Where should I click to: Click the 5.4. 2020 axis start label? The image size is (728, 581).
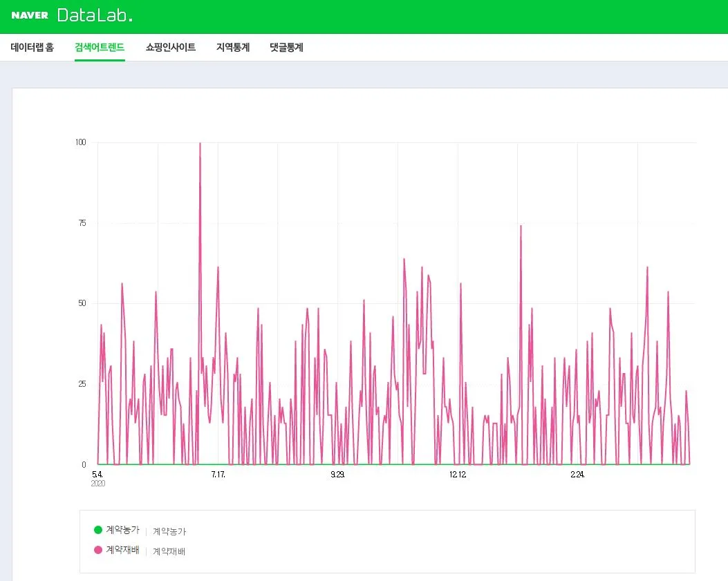(98, 479)
